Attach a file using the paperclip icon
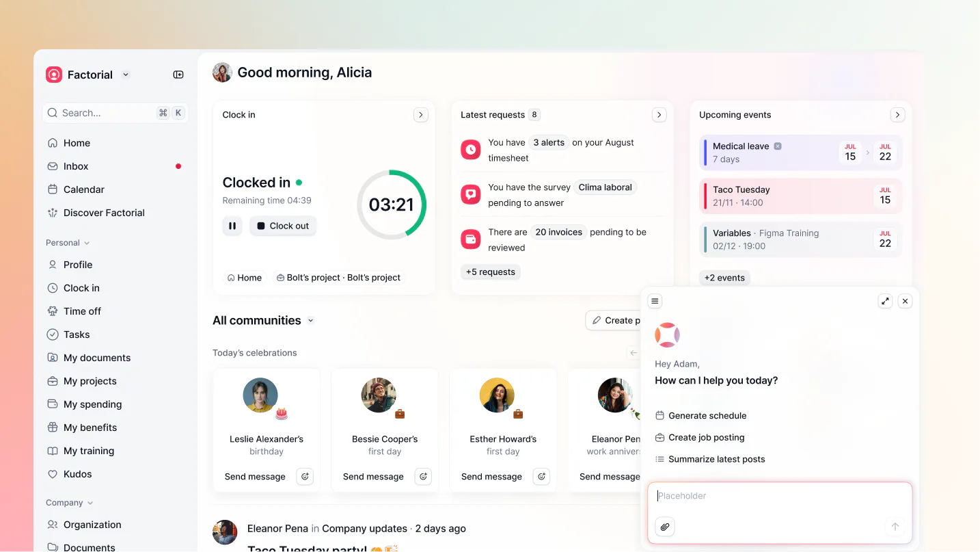This screenshot has width=980, height=552. 664,527
